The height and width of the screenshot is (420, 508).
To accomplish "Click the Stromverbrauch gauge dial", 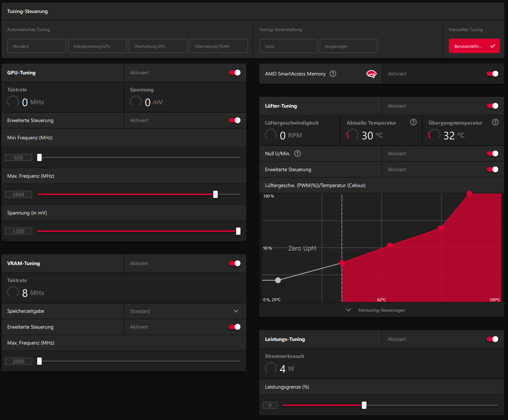I will tap(271, 368).
